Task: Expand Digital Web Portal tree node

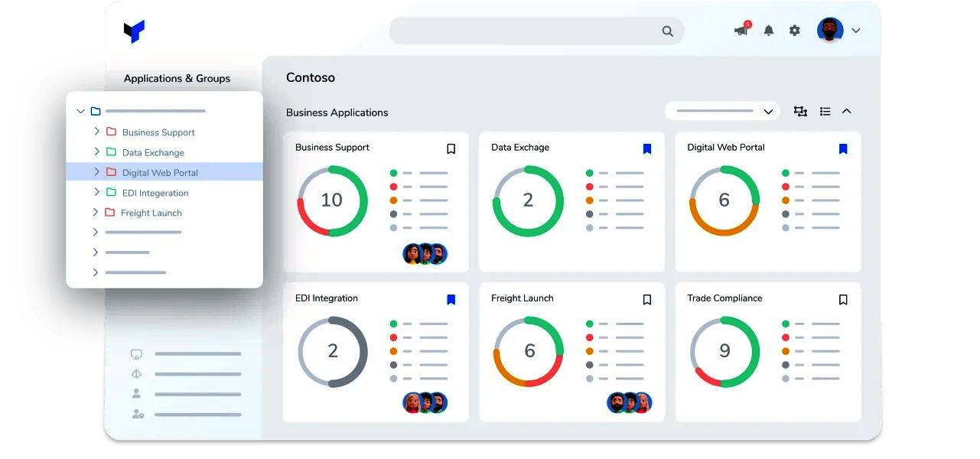Action: [96, 172]
